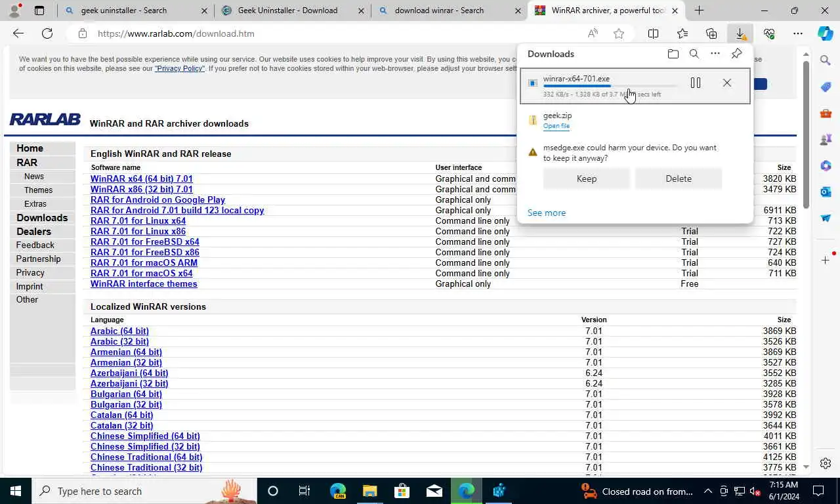
Task: Click the RARLAB logo
Action: (x=45, y=119)
